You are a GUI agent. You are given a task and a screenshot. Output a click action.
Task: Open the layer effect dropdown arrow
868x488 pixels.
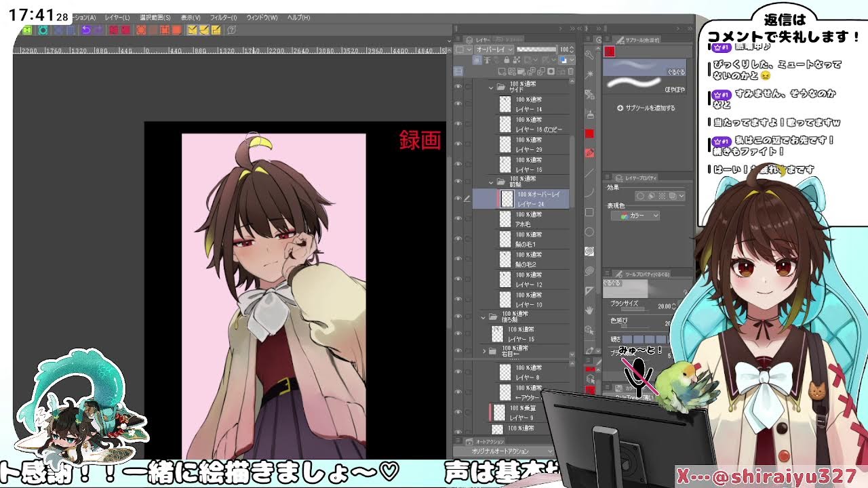pos(682,196)
